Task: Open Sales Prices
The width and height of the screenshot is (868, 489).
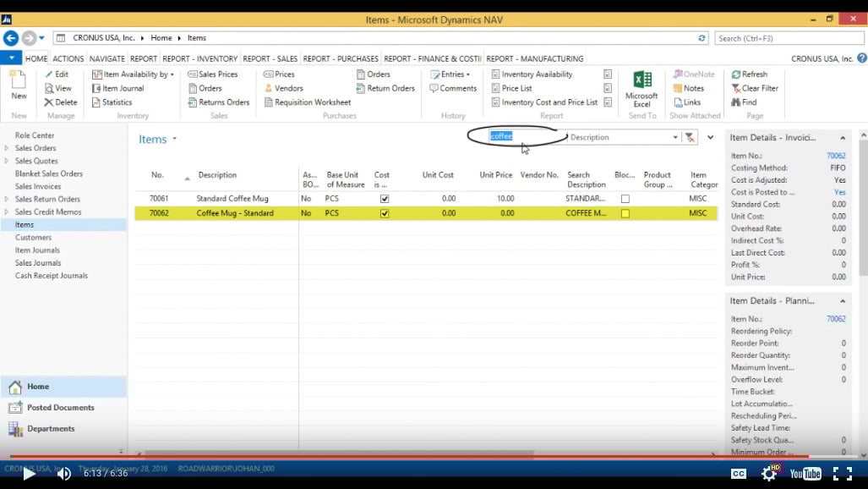Action: coord(213,74)
